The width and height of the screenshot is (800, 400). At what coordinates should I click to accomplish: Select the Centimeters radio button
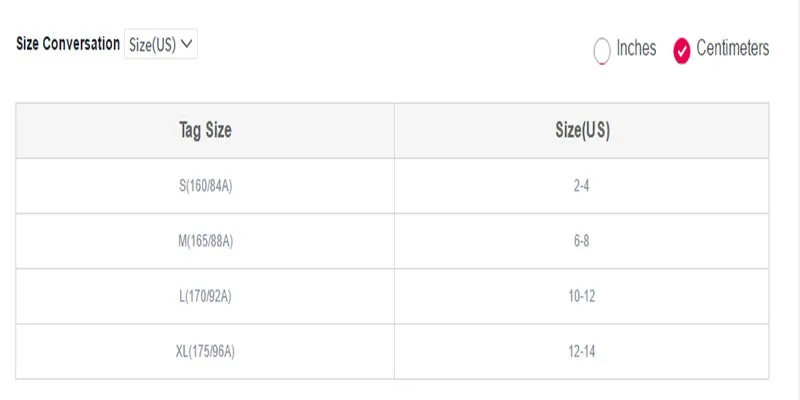pos(682,51)
